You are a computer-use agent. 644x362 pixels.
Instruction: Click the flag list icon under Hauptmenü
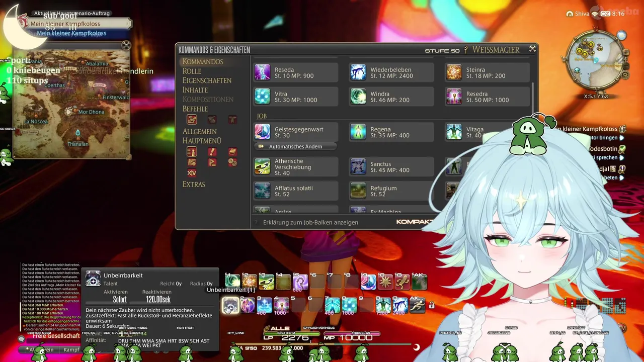212,162
